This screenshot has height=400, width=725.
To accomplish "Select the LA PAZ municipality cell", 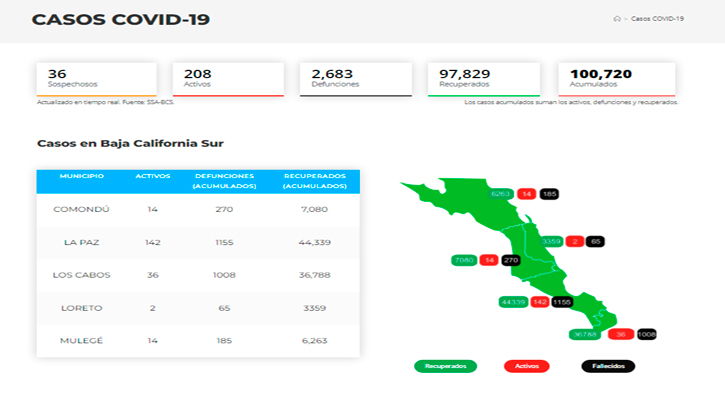I will 81,242.
